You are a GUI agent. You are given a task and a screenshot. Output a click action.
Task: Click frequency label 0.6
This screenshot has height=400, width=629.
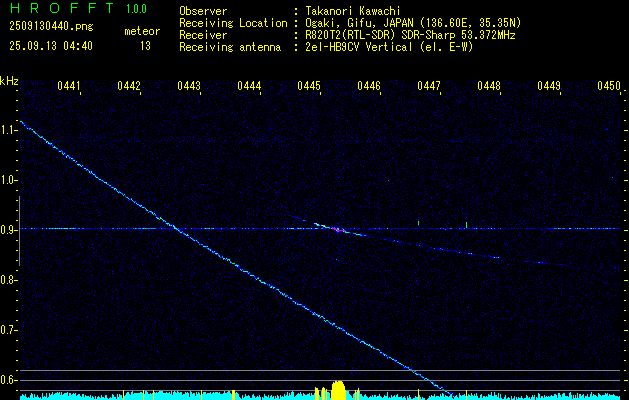click(x=9, y=380)
